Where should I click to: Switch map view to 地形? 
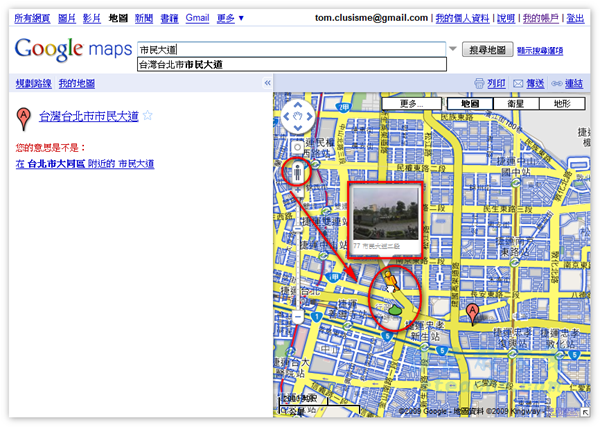[561, 104]
